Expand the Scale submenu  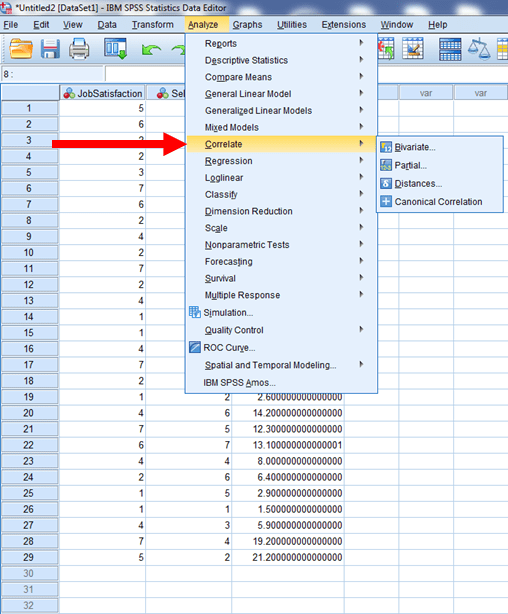[x=281, y=228]
